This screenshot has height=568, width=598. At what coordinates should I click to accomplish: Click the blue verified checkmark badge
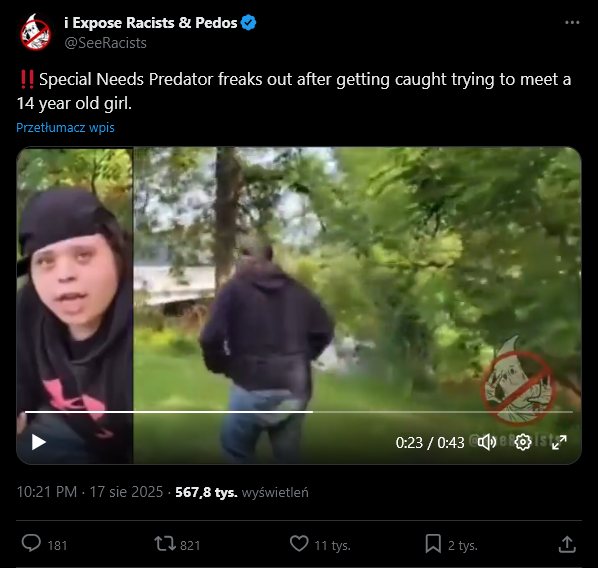249,23
